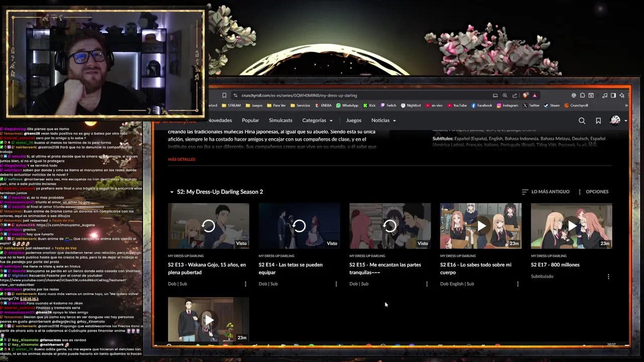Open three-dot menu for episode E14

point(336,284)
